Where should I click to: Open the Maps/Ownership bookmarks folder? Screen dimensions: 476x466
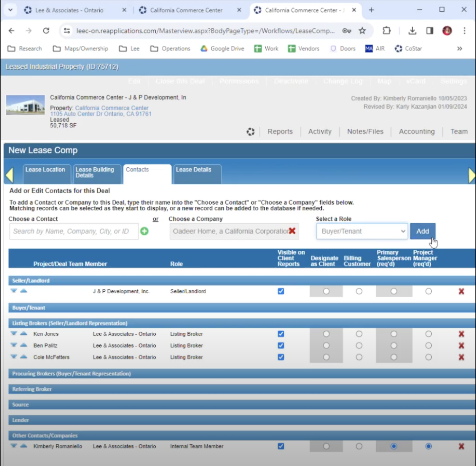click(81, 49)
